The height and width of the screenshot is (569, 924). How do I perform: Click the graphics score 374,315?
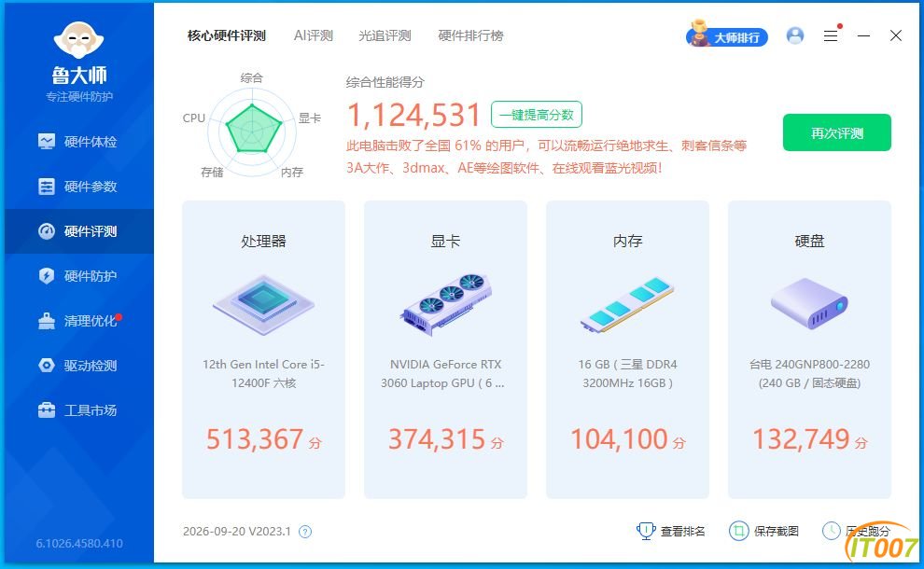point(437,438)
